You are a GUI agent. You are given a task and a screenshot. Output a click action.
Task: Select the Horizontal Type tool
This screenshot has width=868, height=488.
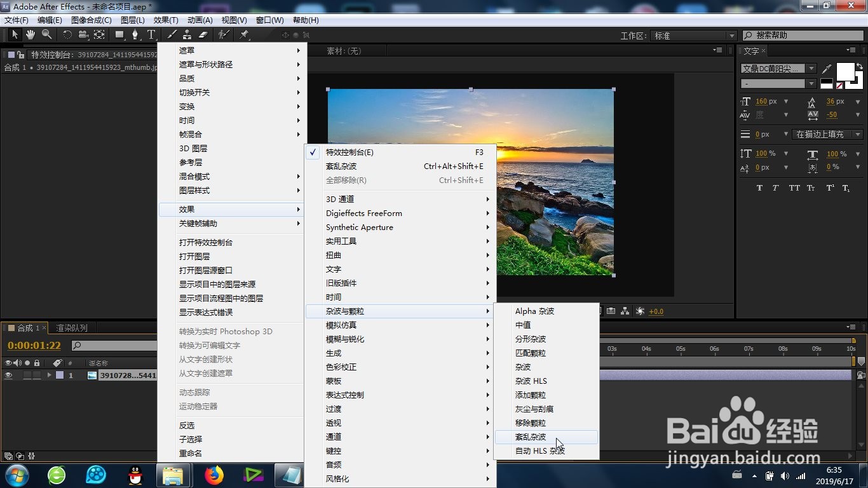[151, 35]
